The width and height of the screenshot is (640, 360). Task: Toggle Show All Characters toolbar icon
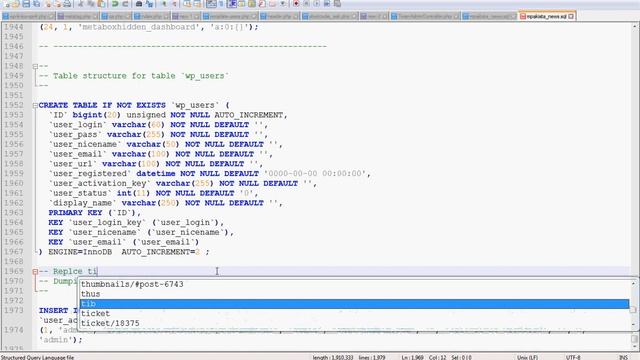point(221,4)
